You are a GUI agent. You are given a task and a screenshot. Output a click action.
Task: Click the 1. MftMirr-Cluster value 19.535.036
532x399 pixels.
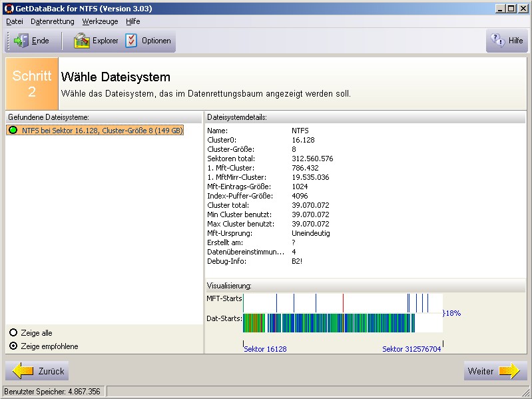(310, 177)
